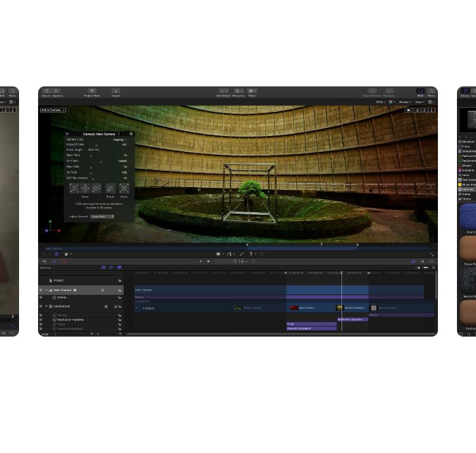This screenshot has width=476, height=453.
Task: Click the Multicolor Vignette timeline bar
Action: point(352,320)
